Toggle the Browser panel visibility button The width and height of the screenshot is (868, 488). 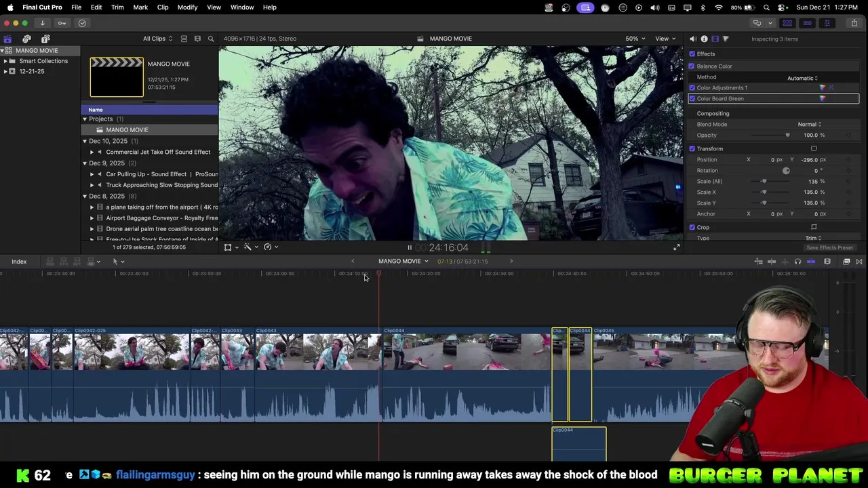pos(787,23)
